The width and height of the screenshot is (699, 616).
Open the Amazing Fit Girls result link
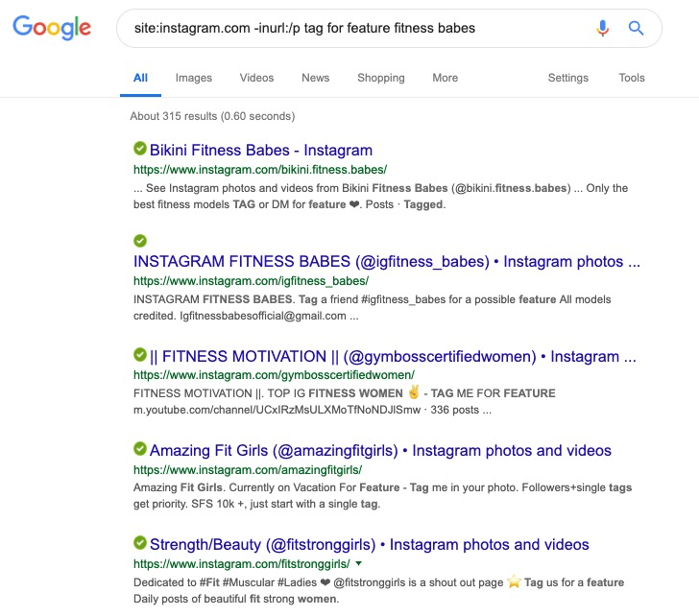point(380,450)
